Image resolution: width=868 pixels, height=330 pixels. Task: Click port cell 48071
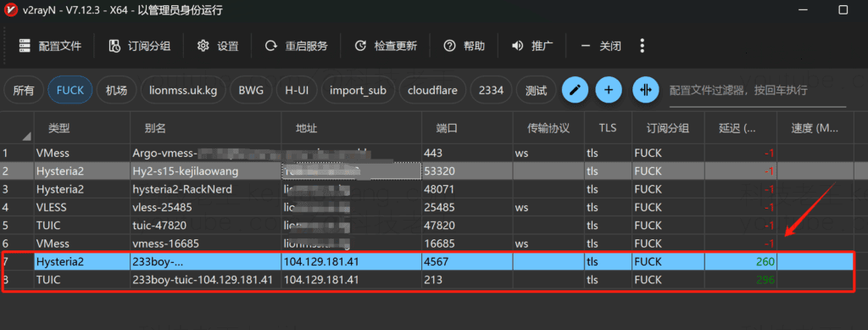click(467, 189)
